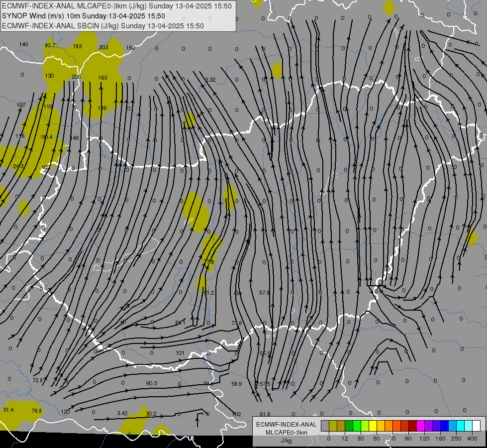Click the map value '3.32'
The image size is (487, 448).
(x=210, y=80)
